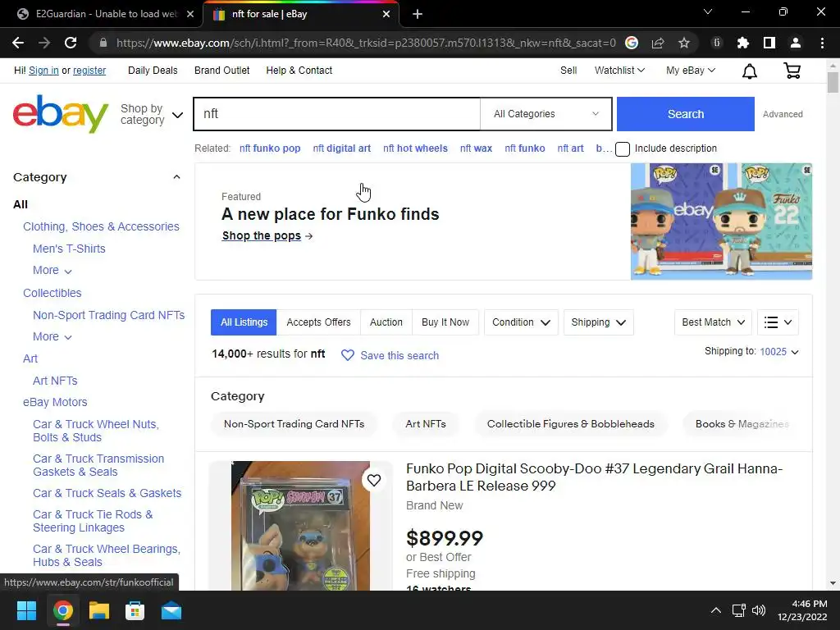The image size is (840, 630).
Task: Click the Sign in link
Action: point(43,71)
